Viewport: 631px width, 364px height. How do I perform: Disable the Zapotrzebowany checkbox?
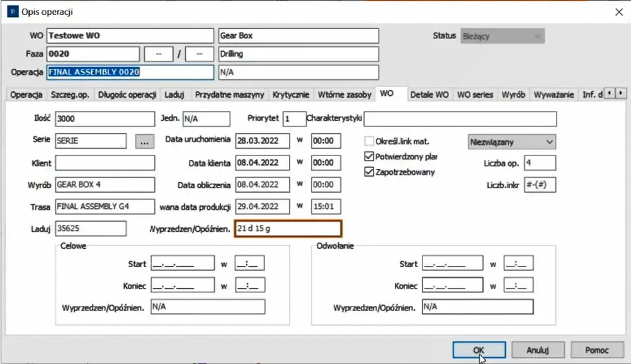pyautogui.click(x=368, y=172)
